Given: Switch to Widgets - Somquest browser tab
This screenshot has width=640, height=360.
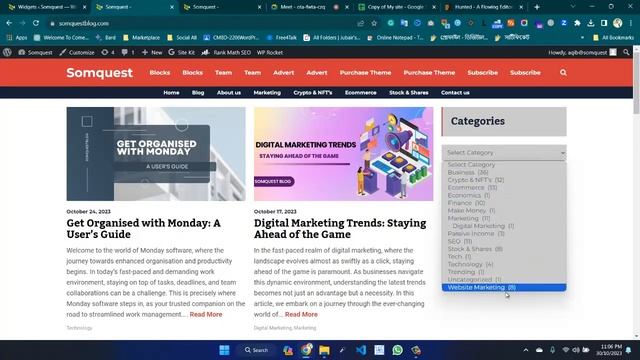Looking at the screenshot, I should [46, 7].
